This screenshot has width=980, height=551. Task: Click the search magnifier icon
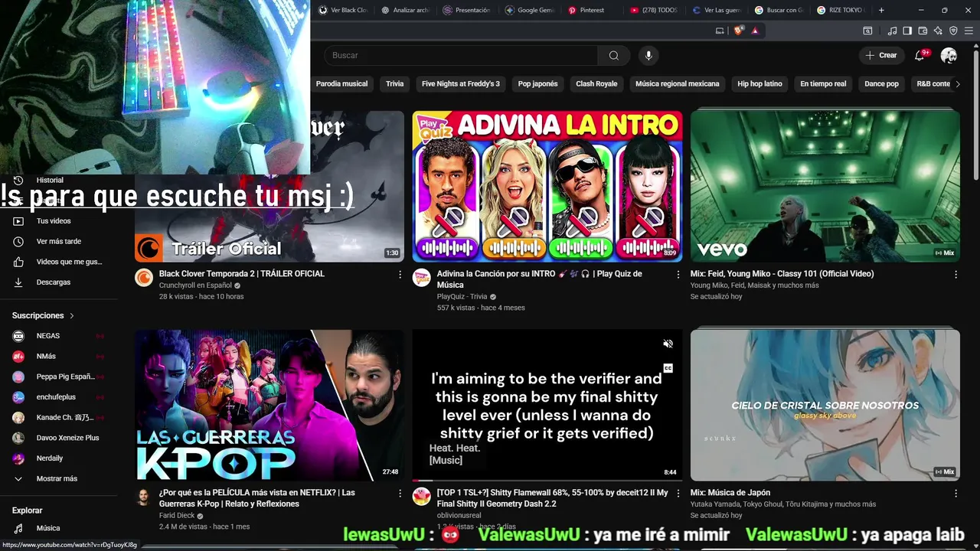point(613,55)
